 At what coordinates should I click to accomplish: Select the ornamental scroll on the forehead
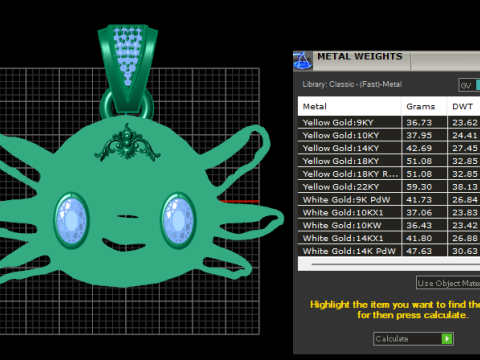tap(127, 144)
